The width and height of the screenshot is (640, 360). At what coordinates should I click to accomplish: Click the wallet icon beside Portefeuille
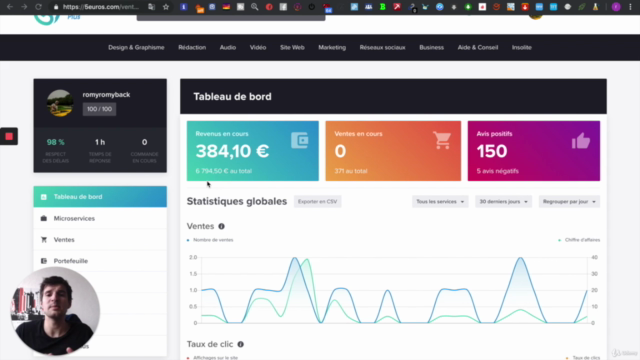(x=44, y=261)
